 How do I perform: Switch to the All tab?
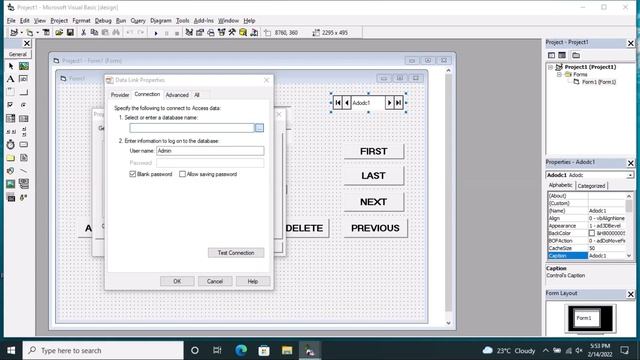coord(197,95)
